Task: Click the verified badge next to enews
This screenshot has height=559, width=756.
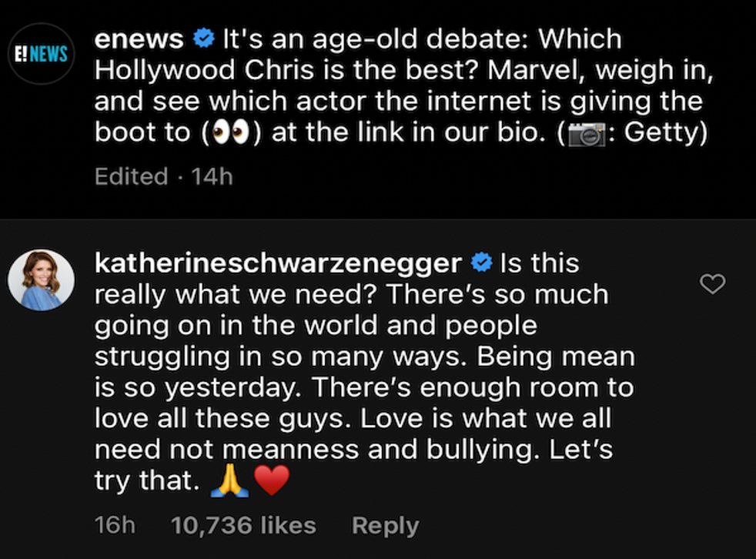Action: pos(202,38)
